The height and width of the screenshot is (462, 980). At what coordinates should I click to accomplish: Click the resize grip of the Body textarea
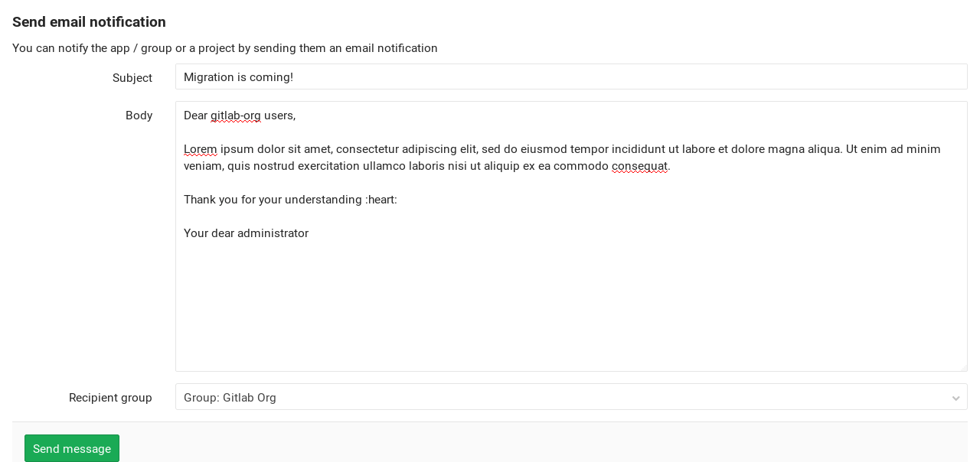(963, 369)
